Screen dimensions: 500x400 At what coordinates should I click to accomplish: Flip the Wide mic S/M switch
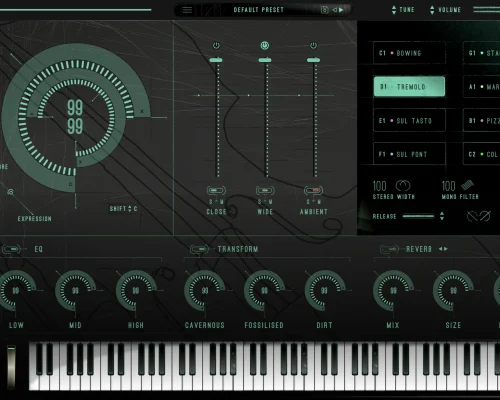click(265, 190)
